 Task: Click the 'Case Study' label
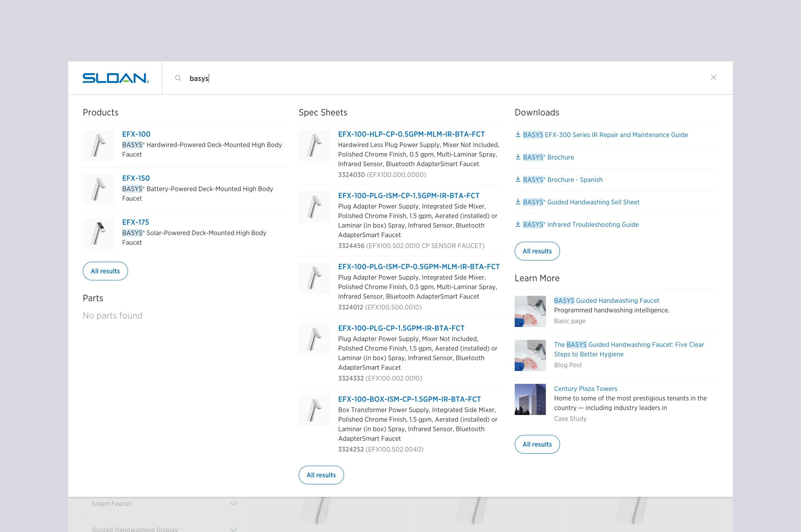[x=570, y=418]
